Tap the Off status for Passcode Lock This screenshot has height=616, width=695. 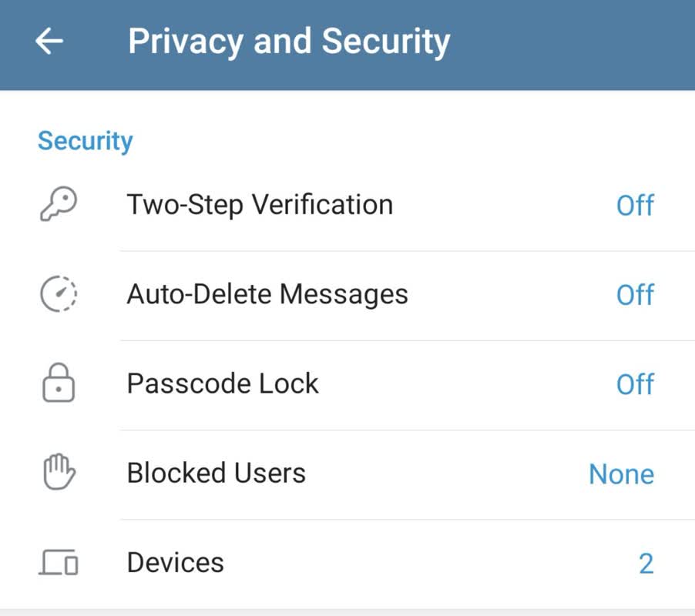(635, 384)
